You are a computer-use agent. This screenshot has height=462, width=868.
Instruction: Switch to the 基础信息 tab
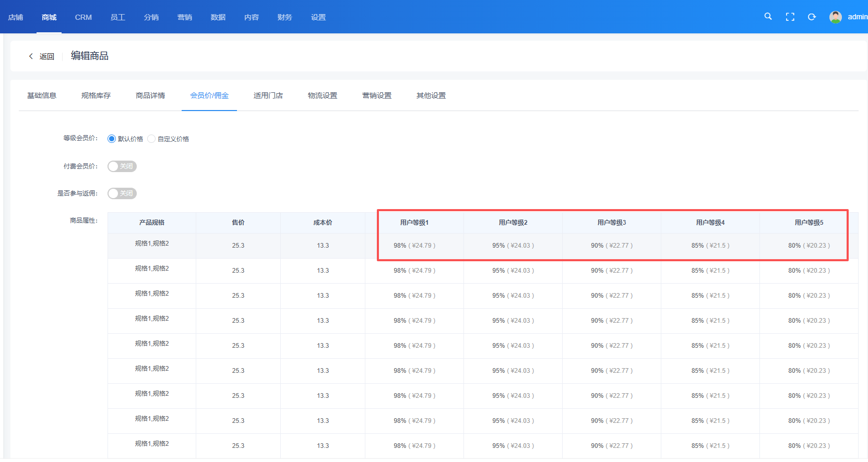pos(42,96)
